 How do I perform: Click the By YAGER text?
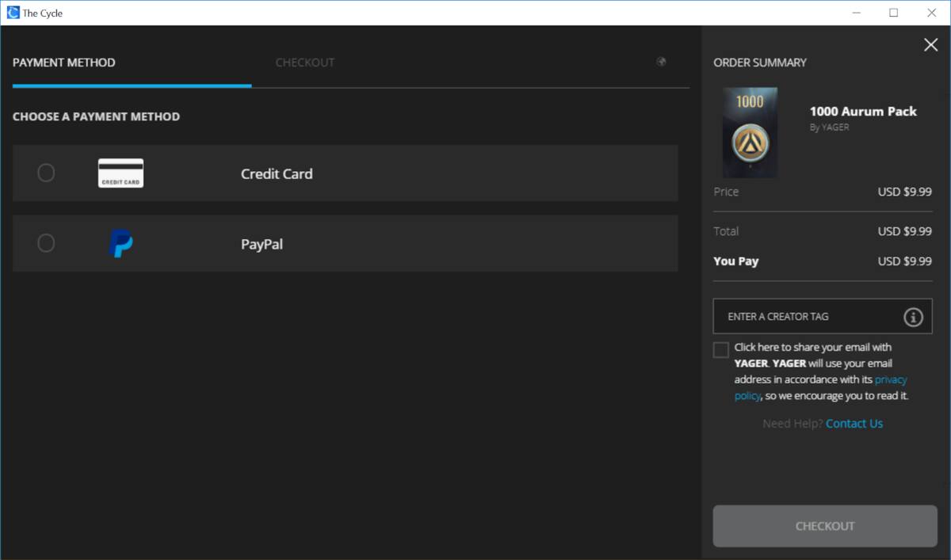pos(830,128)
